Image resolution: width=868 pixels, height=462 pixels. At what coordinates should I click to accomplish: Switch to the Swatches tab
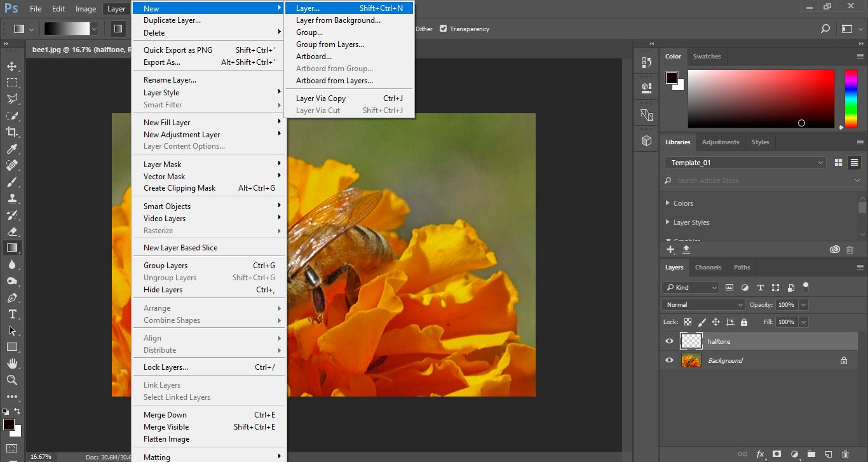(707, 57)
